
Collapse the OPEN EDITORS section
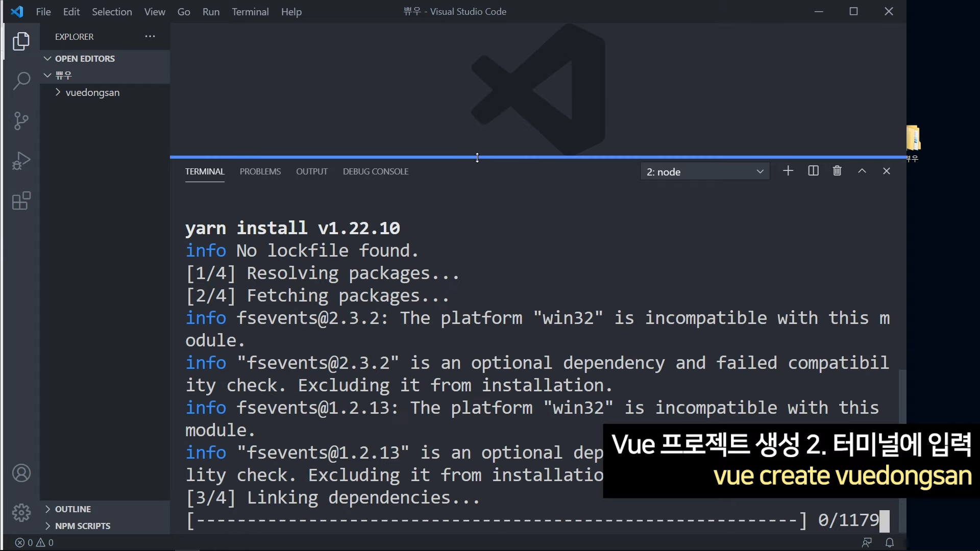click(x=84, y=59)
